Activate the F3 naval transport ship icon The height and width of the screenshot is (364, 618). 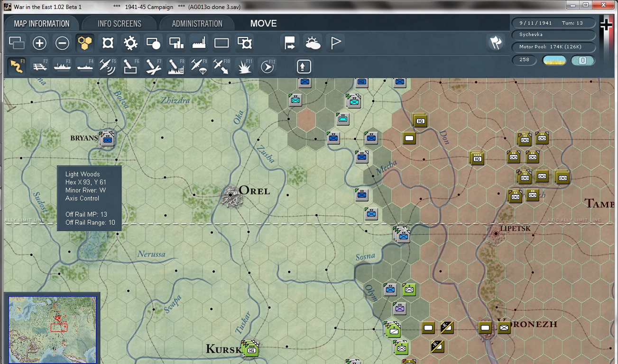click(62, 66)
